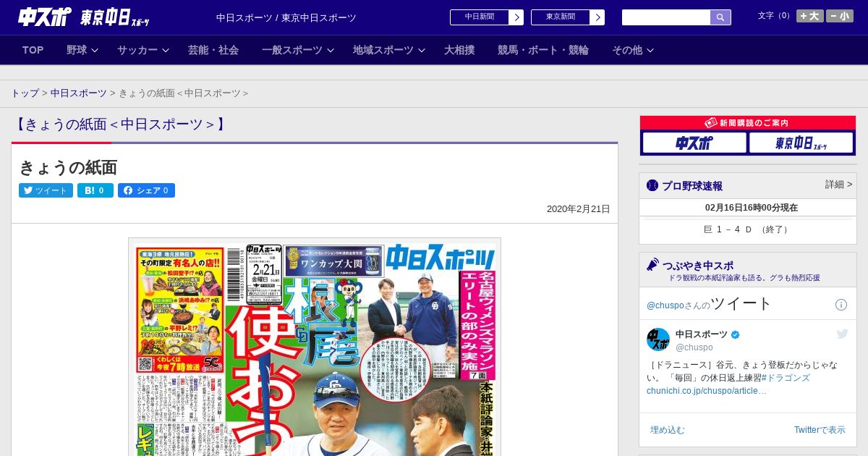Expand the 一般スポーツ menu
This screenshot has width=868, height=456.
298,50
